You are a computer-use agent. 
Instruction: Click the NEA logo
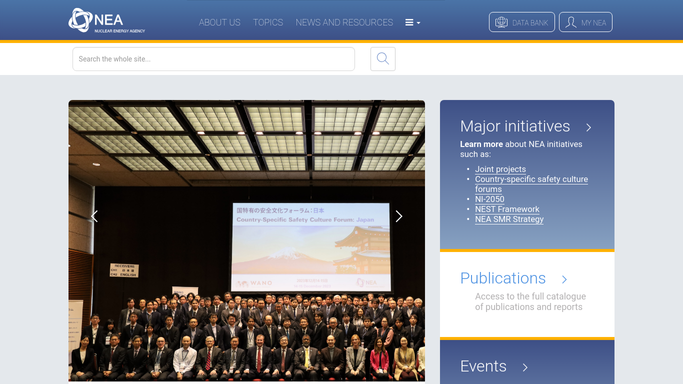coord(107,20)
